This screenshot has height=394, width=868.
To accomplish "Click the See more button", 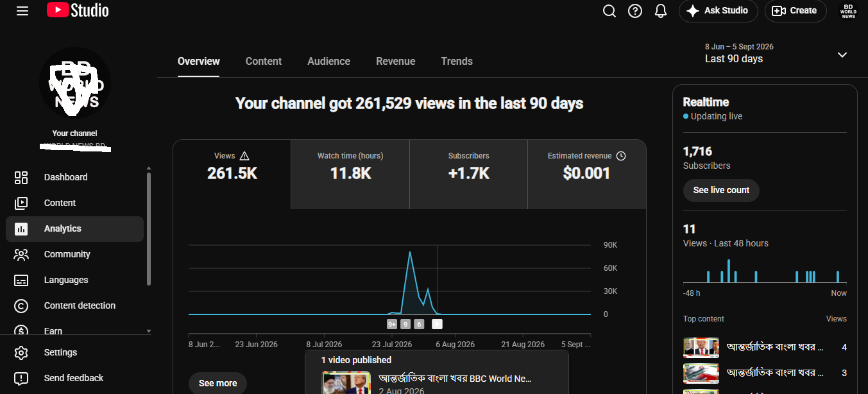I will [217, 383].
